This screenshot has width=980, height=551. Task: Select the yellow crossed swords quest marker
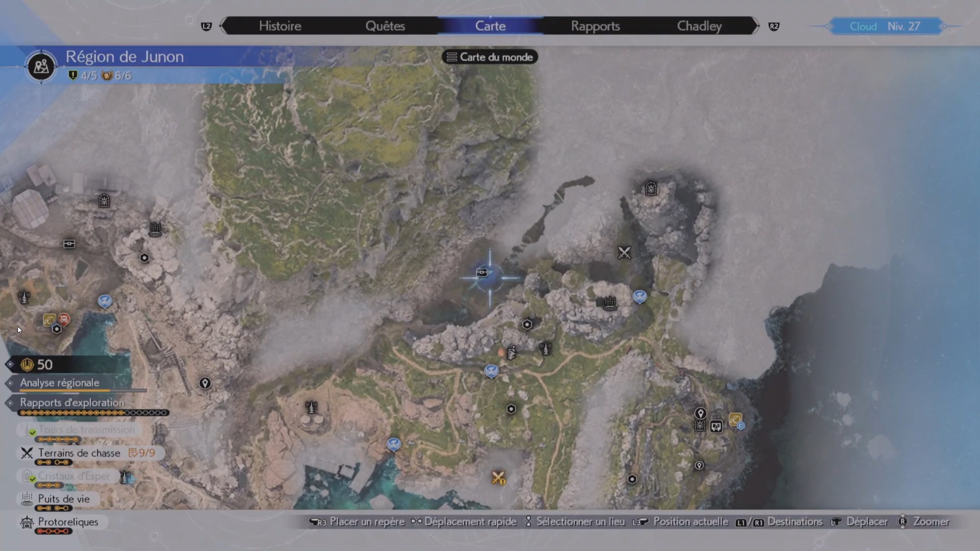point(498,478)
